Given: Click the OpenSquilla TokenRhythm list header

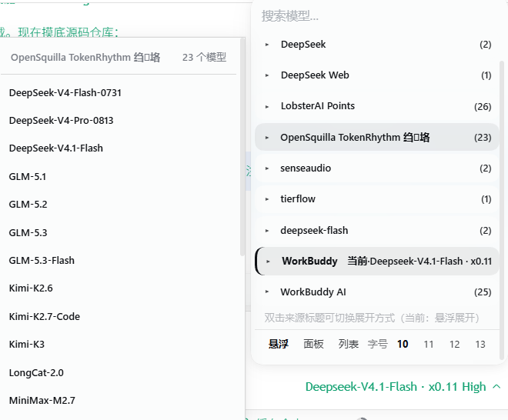Looking at the screenshot, I should 85,58.
